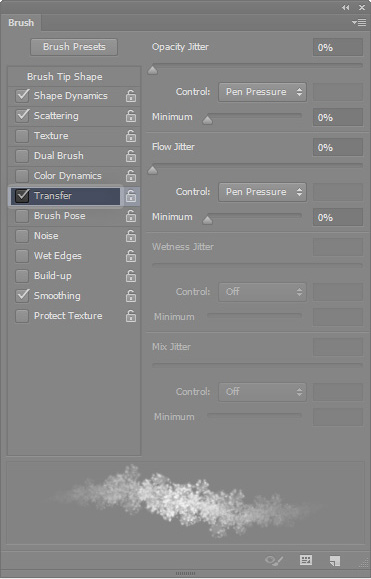The width and height of the screenshot is (371, 579).
Task: Click the lock icon beside Texture
Action: [131, 136]
